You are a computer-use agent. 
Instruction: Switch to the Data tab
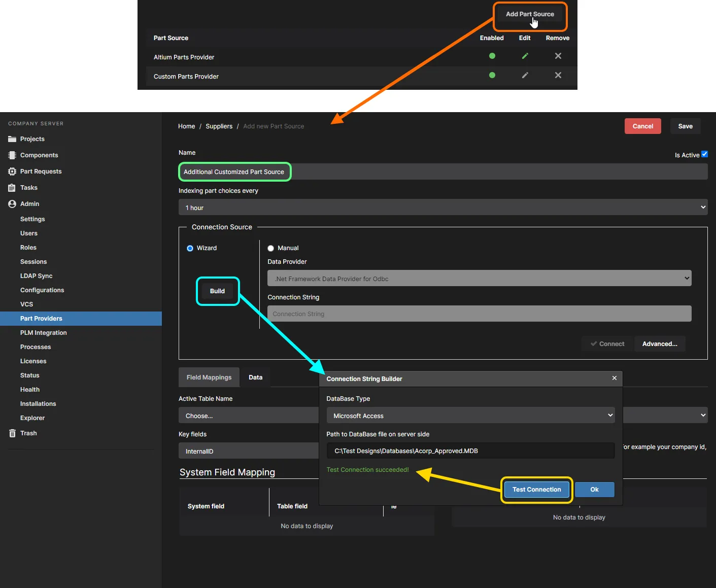[255, 377]
